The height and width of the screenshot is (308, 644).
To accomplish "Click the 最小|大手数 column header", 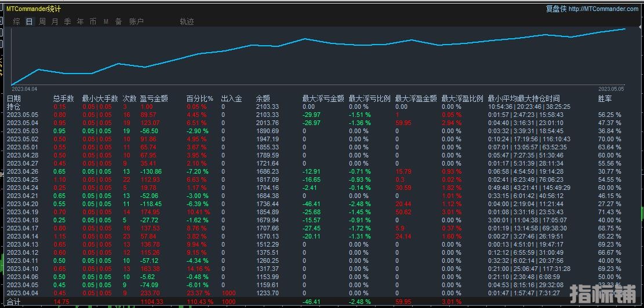I will coord(100,98).
